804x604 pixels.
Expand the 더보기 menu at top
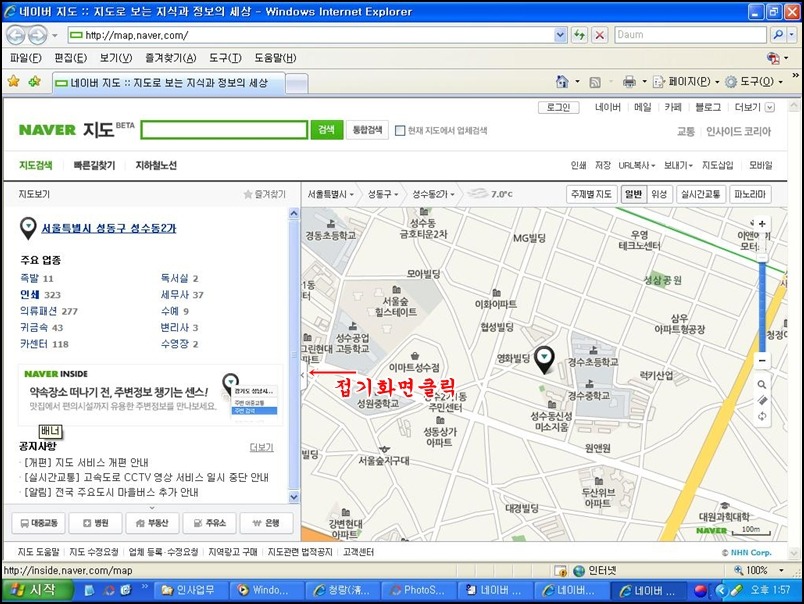(754, 107)
